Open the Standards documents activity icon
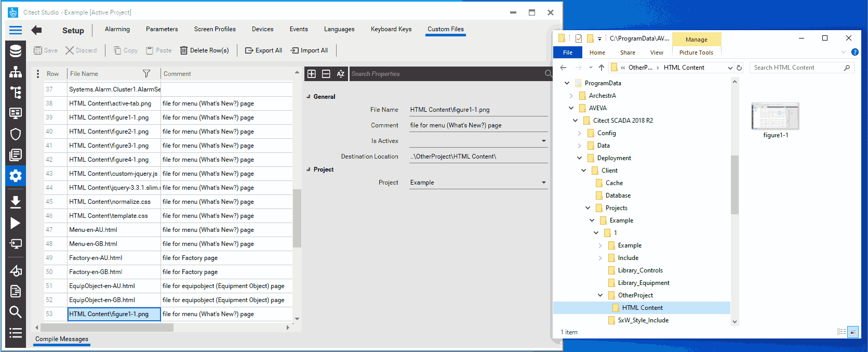Image resolution: width=868 pixels, height=352 pixels. point(16,154)
